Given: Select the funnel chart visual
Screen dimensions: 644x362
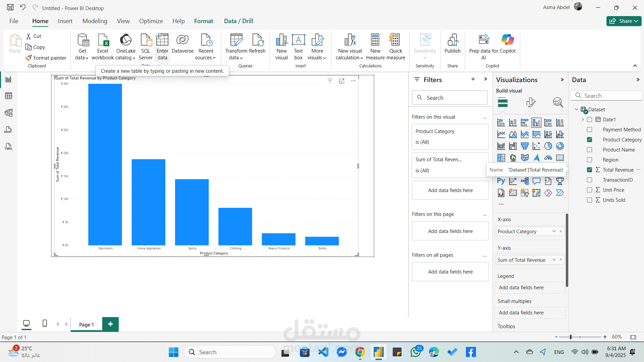Looking at the screenshot, I should coord(525,146).
